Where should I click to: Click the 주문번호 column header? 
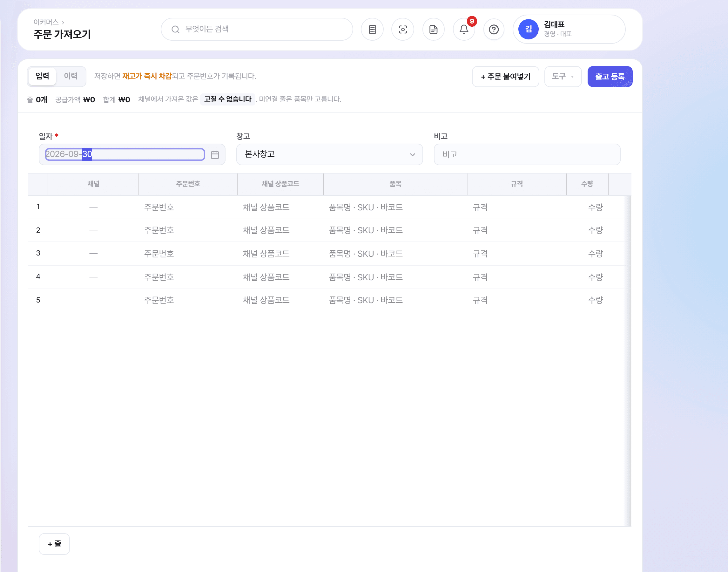pyautogui.click(x=188, y=184)
